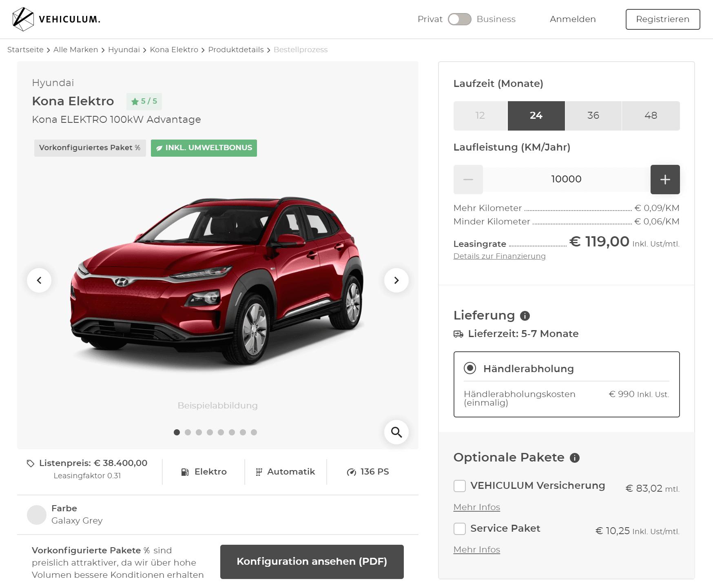The image size is (713, 588).
Task: Zoom car image with magnifier icon
Action: (396, 432)
